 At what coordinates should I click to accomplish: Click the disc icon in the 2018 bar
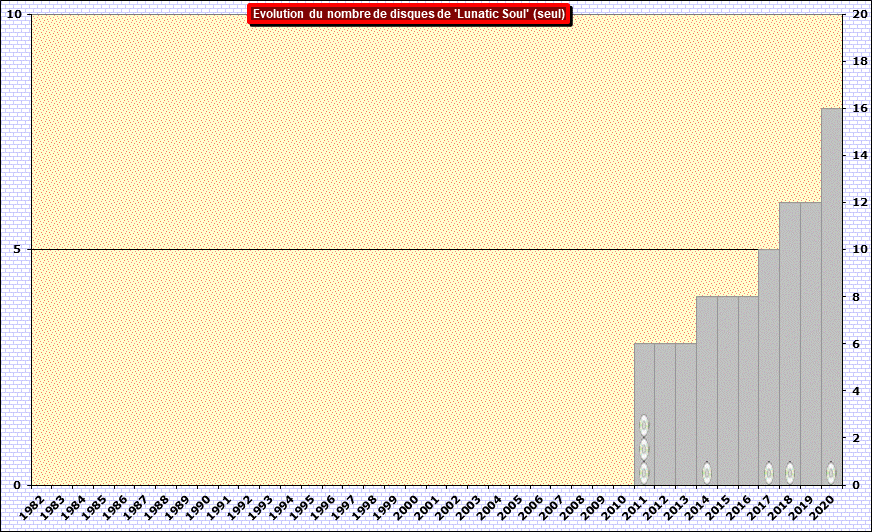[x=790, y=473]
